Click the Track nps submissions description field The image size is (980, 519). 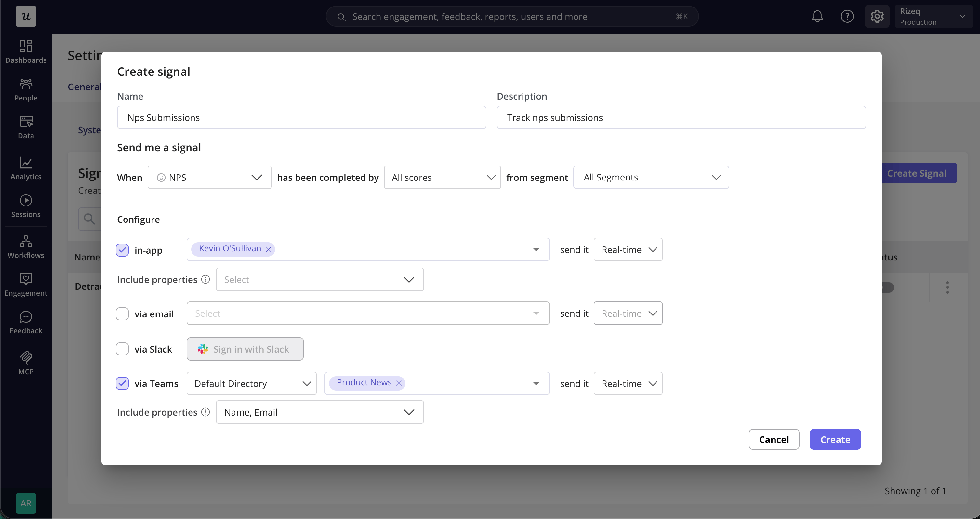coord(681,118)
